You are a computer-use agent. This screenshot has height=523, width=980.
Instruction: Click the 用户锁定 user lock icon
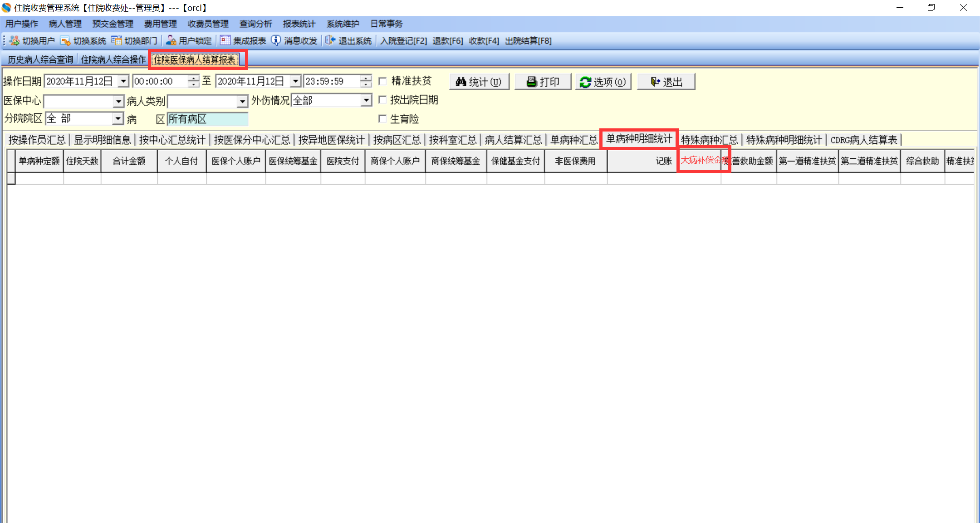(x=171, y=41)
